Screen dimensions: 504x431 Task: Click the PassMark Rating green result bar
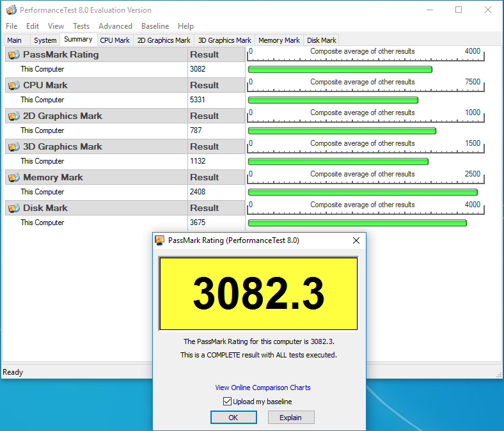(340, 70)
